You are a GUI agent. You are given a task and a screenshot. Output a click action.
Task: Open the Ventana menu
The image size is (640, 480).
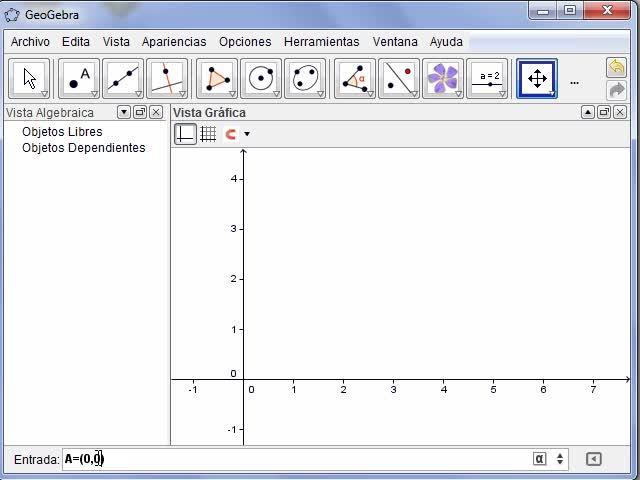coord(395,42)
